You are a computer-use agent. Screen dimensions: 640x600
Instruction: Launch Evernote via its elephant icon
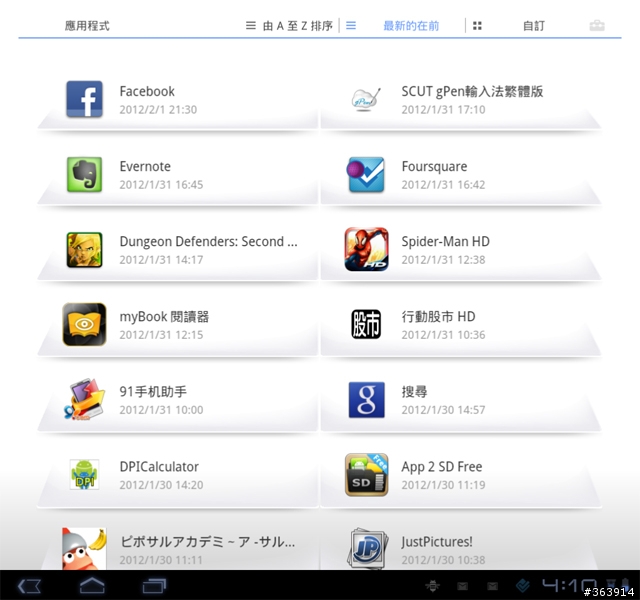tap(84, 174)
